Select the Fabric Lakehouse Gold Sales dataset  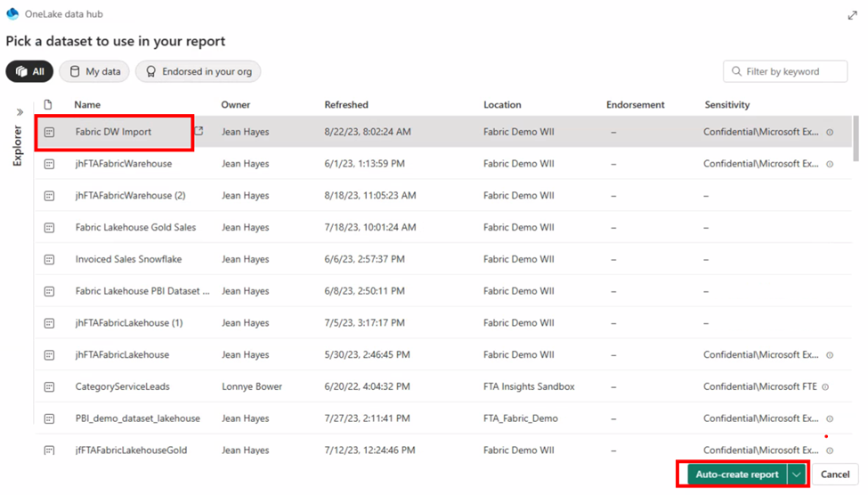tap(135, 228)
